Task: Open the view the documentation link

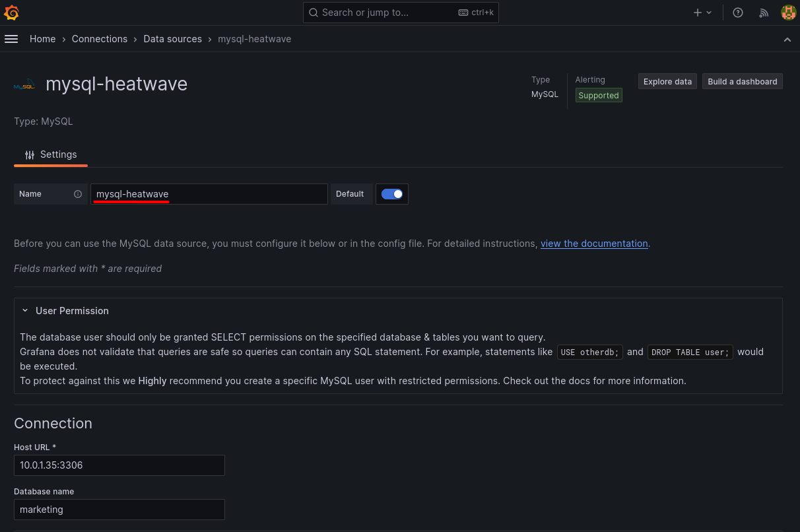Action: [594, 244]
